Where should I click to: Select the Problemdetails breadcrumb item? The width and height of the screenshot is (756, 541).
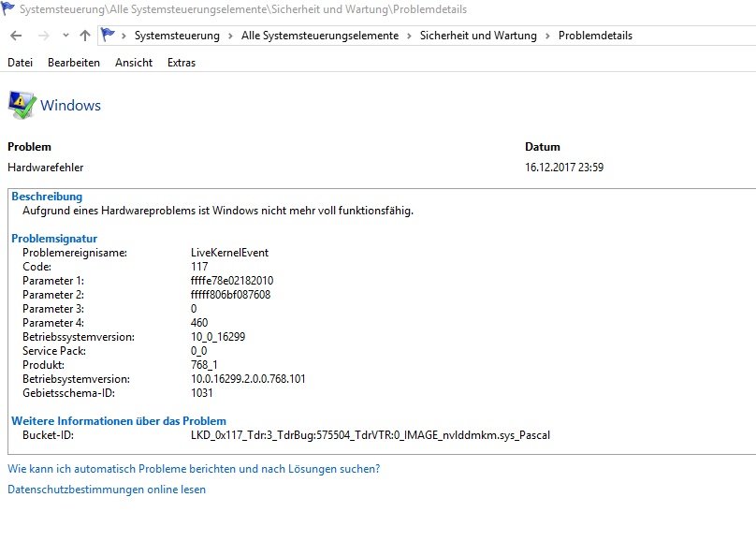(x=595, y=36)
